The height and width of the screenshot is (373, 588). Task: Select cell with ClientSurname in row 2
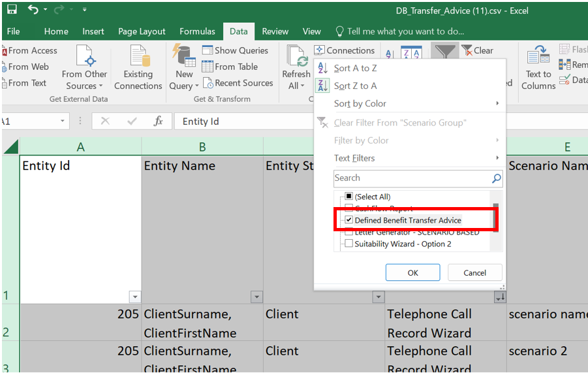(x=202, y=323)
